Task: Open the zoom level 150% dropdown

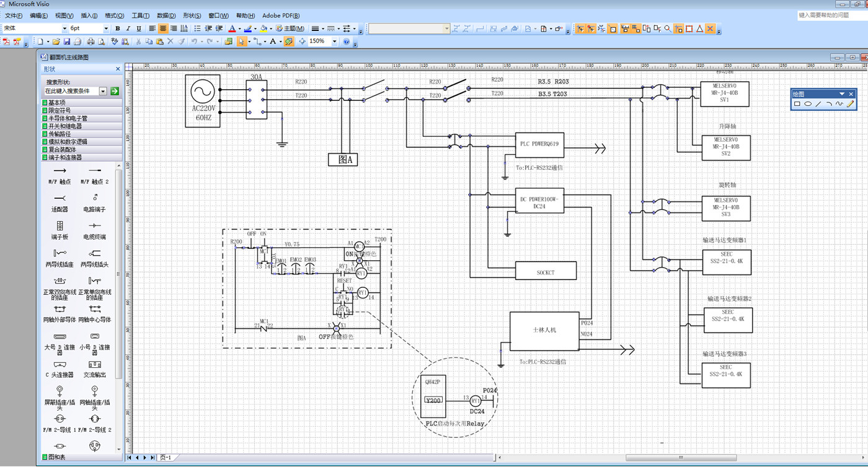Action: coord(334,41)
